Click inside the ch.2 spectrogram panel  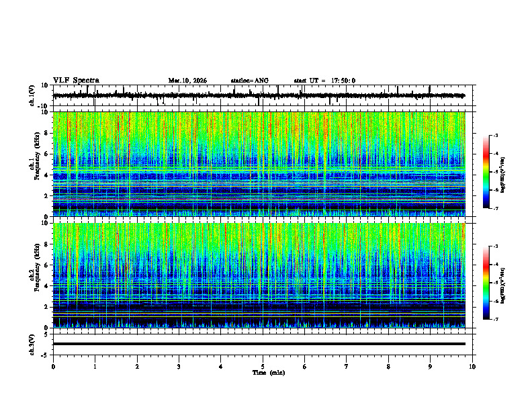click(x=259, y=275)
